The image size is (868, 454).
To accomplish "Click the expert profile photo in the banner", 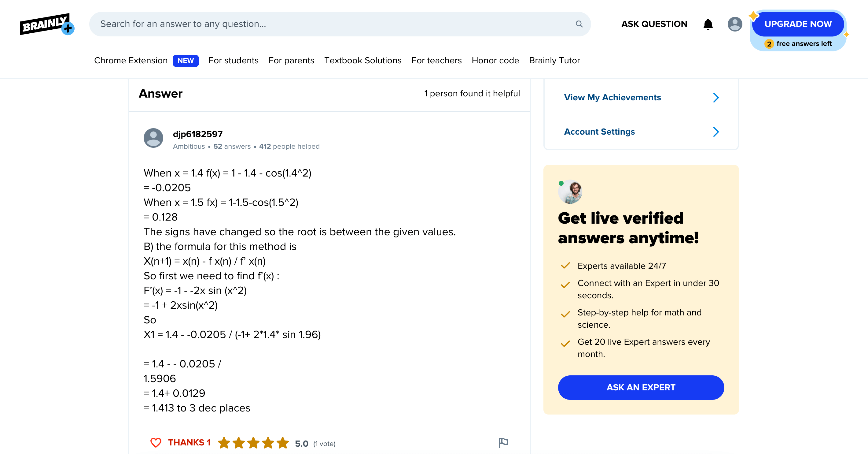I will tap(571, 191).
